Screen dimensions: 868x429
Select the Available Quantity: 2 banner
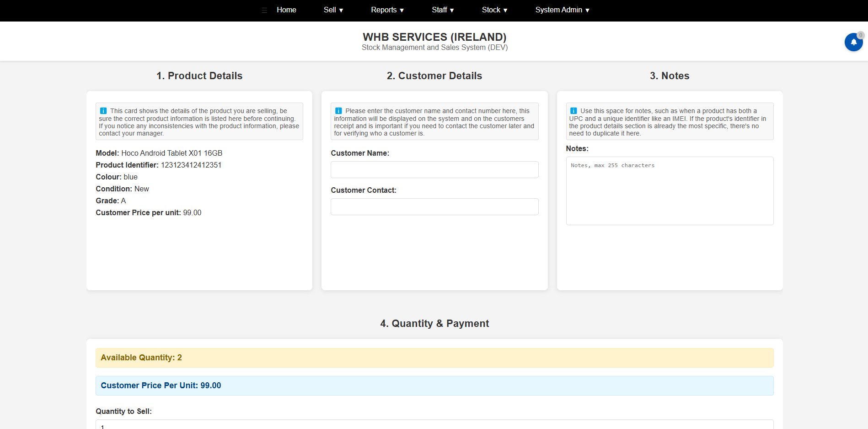pyautogui.click(x=434, y=358)
